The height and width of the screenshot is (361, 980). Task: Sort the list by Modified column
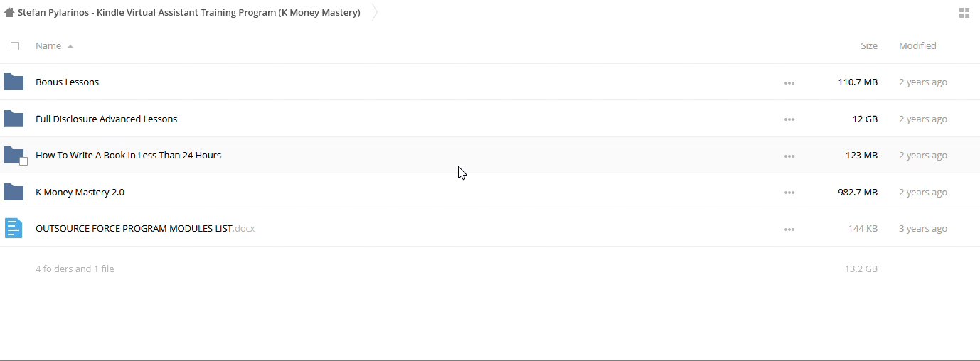point(917,45)
